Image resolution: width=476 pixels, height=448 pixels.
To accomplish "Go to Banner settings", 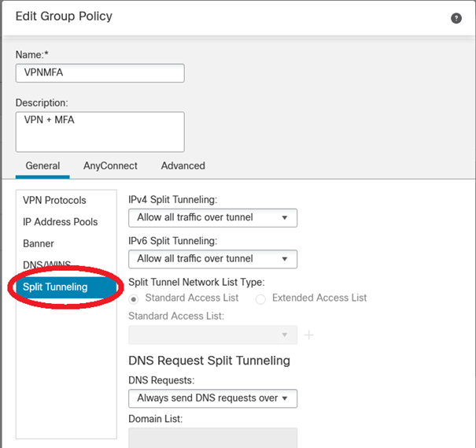I will pyautogui.click(x=39, y=243).
